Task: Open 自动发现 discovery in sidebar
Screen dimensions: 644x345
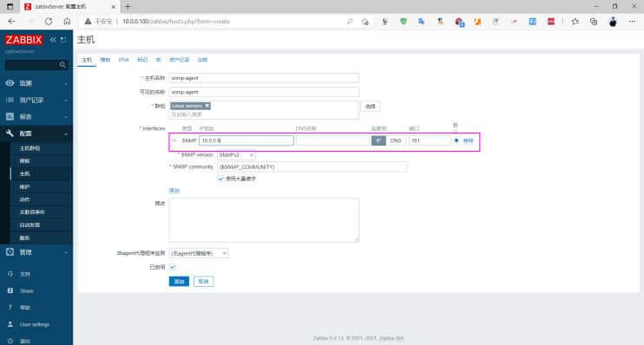Action: (30, 225)
